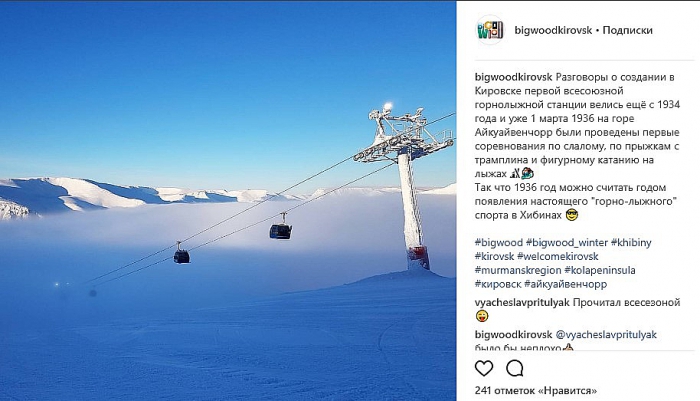The image size is (700, 401).
Task: Like the post with heart icon
Action: (x=484, y=368)
